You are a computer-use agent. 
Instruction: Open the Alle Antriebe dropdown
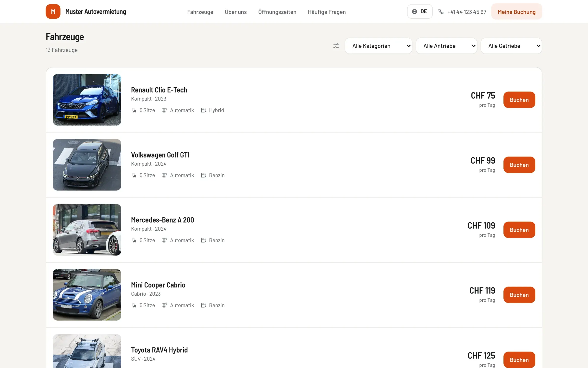coord(446,46)
